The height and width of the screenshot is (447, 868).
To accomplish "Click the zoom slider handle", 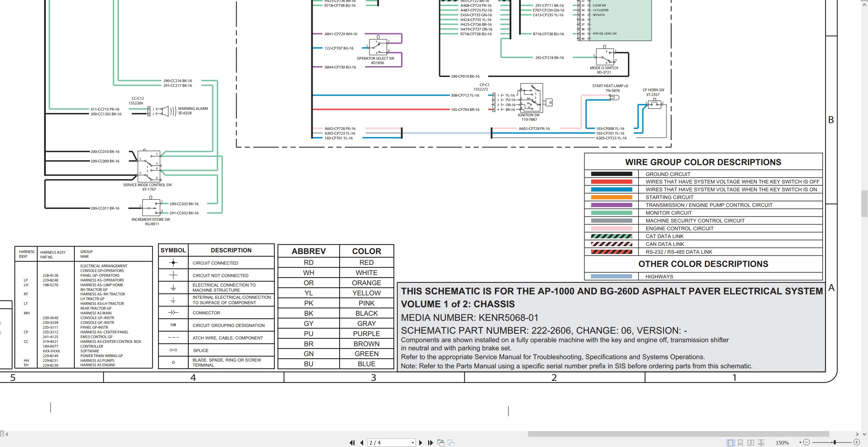I will (835, 442).
